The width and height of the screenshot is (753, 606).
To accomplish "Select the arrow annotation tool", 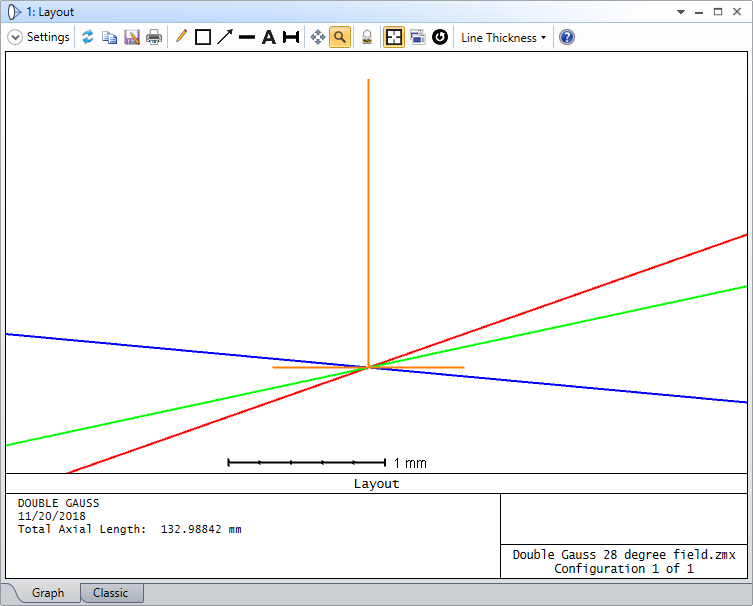I will 225,37.
